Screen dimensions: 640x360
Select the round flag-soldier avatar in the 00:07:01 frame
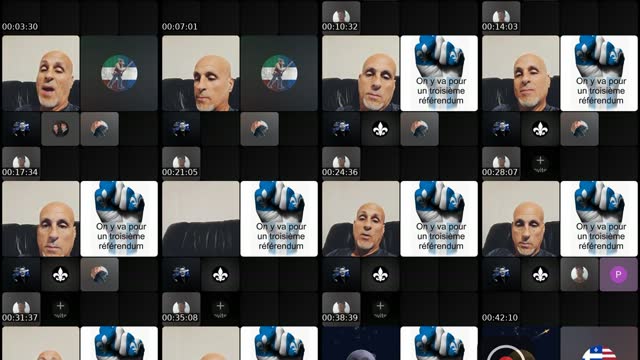[279, 73]
